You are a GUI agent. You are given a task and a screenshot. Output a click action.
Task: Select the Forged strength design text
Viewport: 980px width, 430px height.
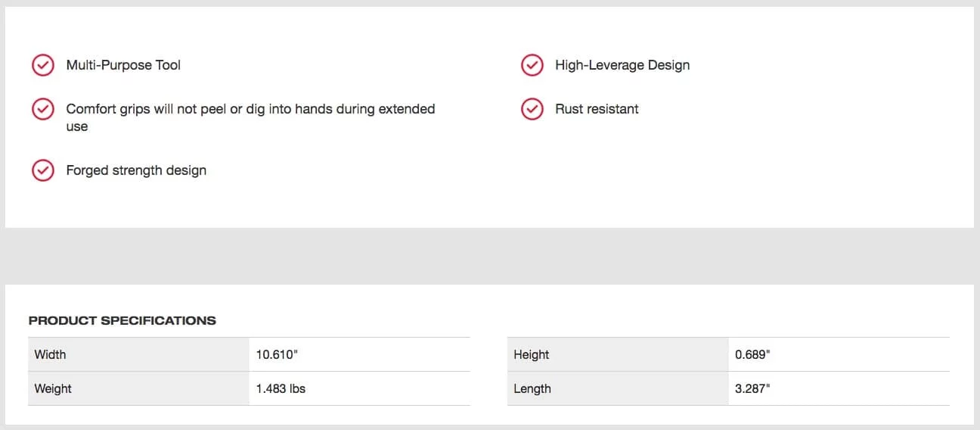[136, 170]
